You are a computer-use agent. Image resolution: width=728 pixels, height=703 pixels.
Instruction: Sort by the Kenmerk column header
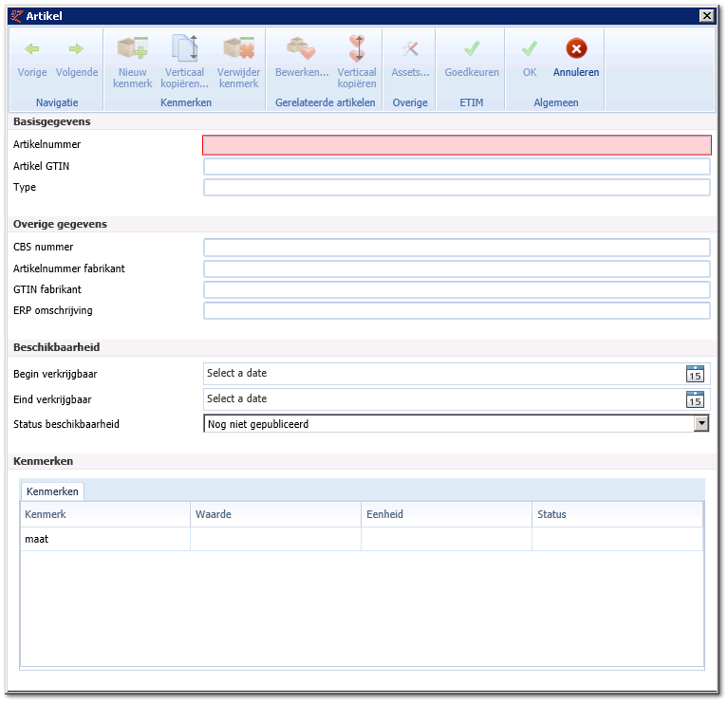tap(105, 514)
